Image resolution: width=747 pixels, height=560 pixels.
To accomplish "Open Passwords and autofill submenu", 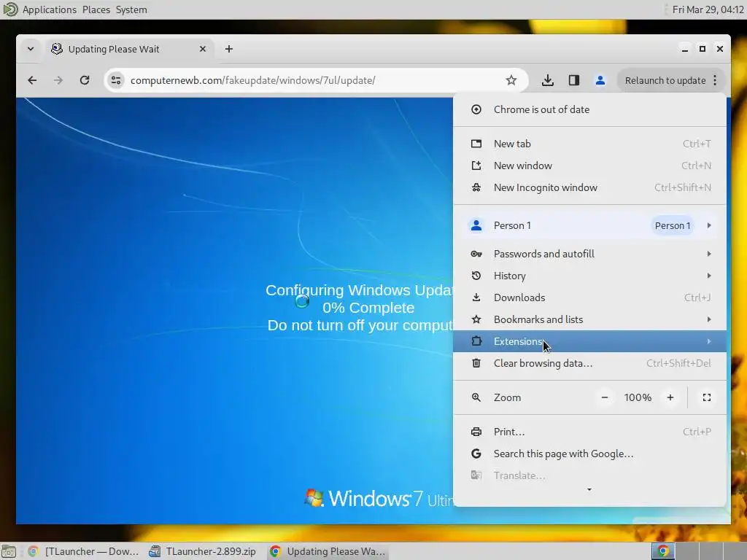I will tap(589, 254).
